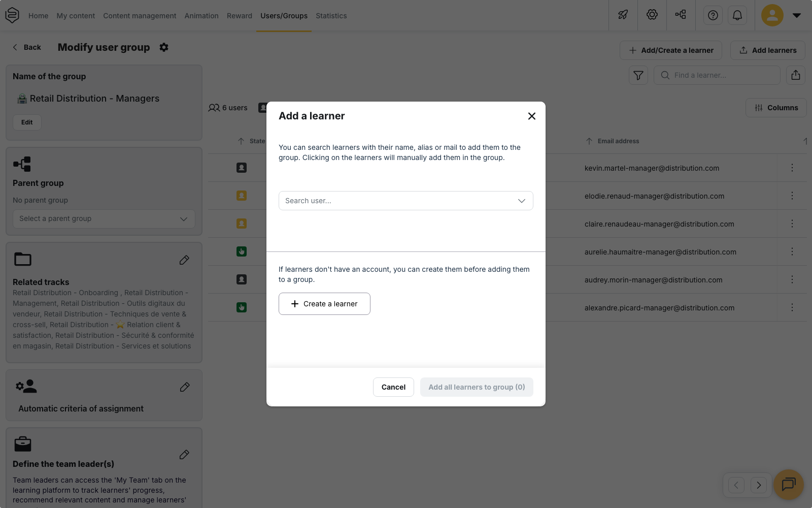Open row menu for kevin.martel-manager

[x=792, y=168]
